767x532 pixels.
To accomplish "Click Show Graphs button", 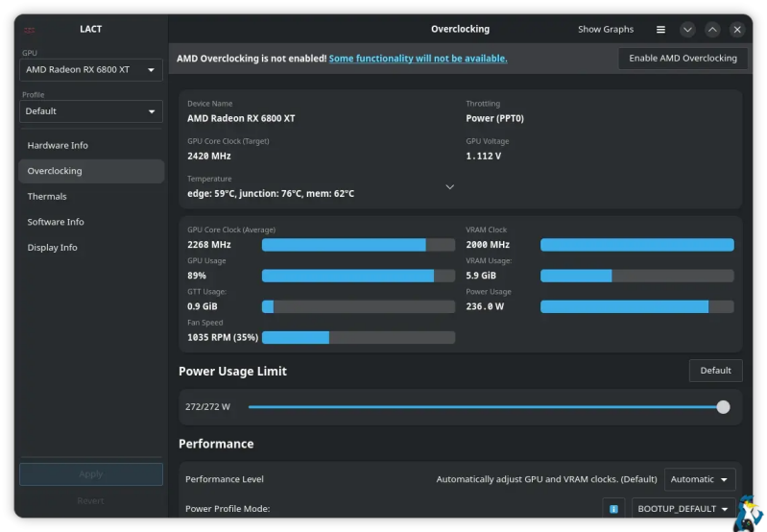I will click(606, 30).
